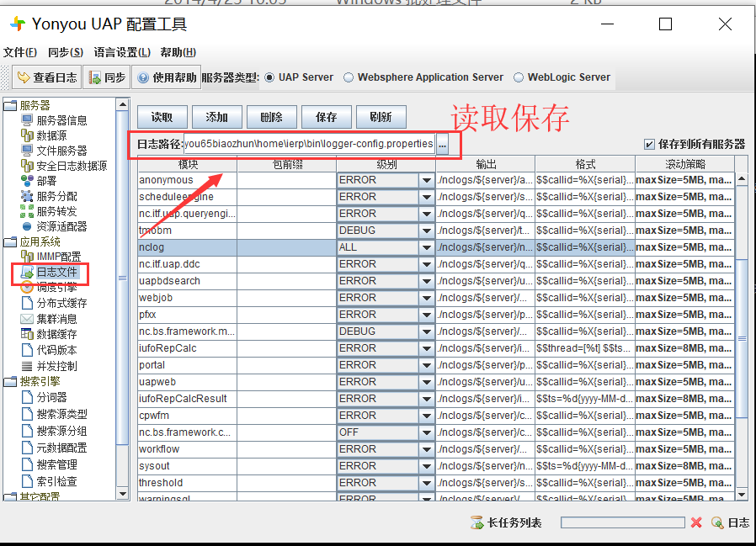Select the 部署 tree icon
756x546 pixels.
27,181
